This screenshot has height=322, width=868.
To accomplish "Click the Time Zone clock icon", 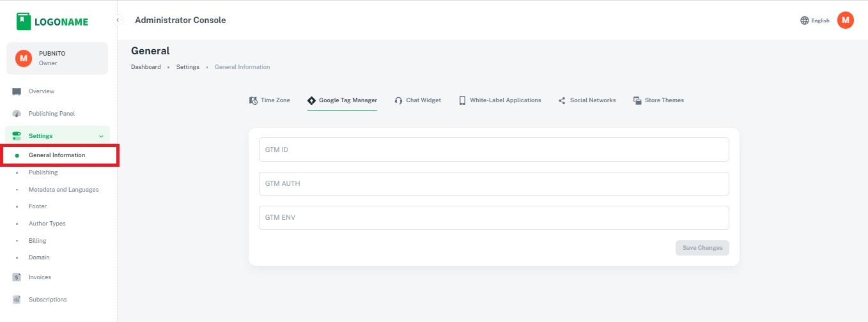I will click(x=253, y=100).
